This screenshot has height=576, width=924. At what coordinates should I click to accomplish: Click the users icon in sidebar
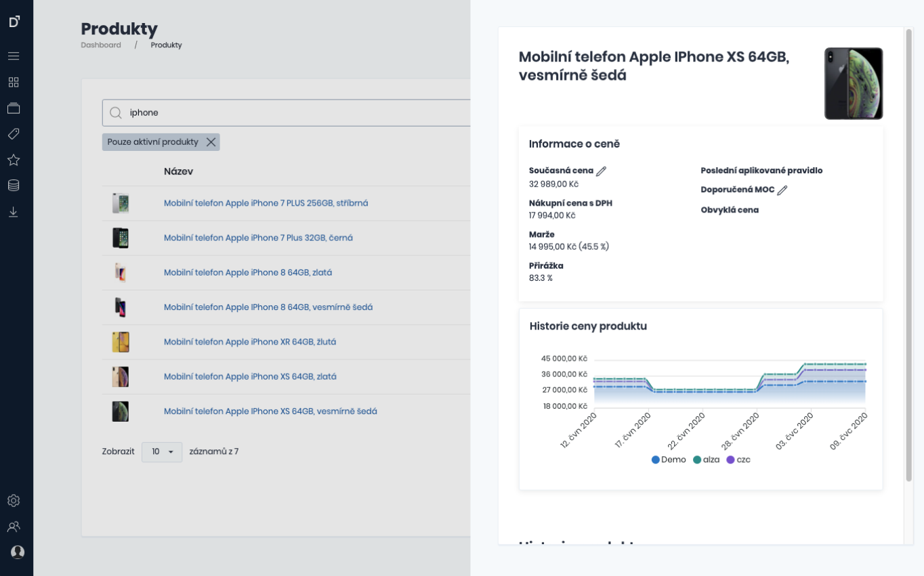point(14,527)
